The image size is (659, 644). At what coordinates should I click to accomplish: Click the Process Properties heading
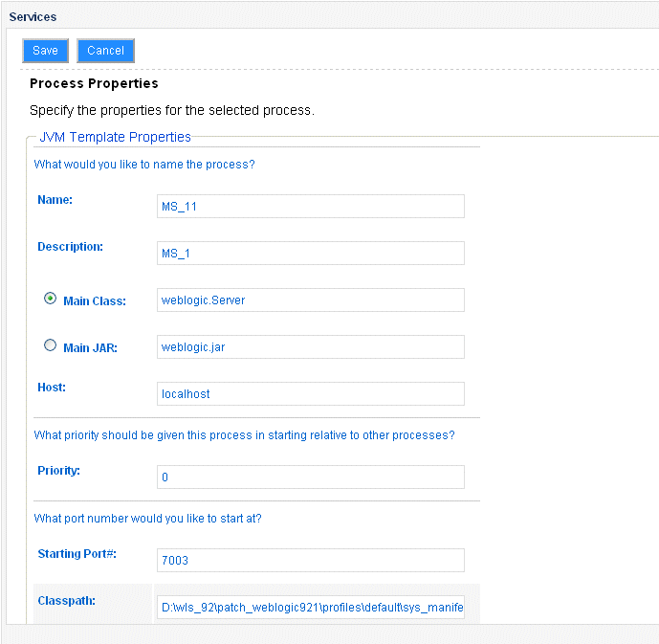tap(94, 84)
